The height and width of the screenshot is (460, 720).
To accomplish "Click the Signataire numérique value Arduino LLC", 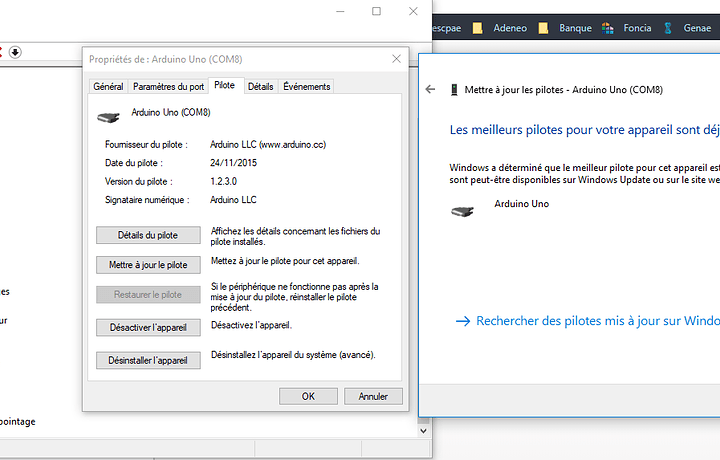I will [233, 200].
